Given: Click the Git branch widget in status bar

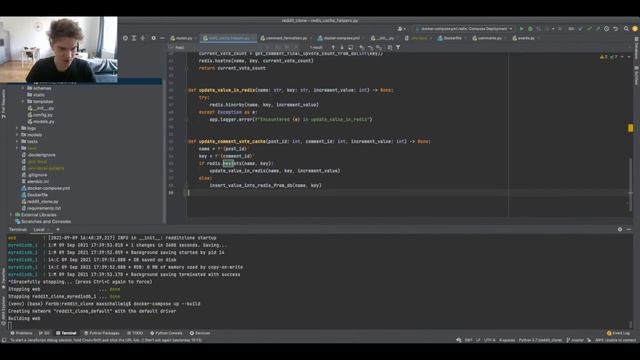Looking at the screenshot, I should 576,340.
